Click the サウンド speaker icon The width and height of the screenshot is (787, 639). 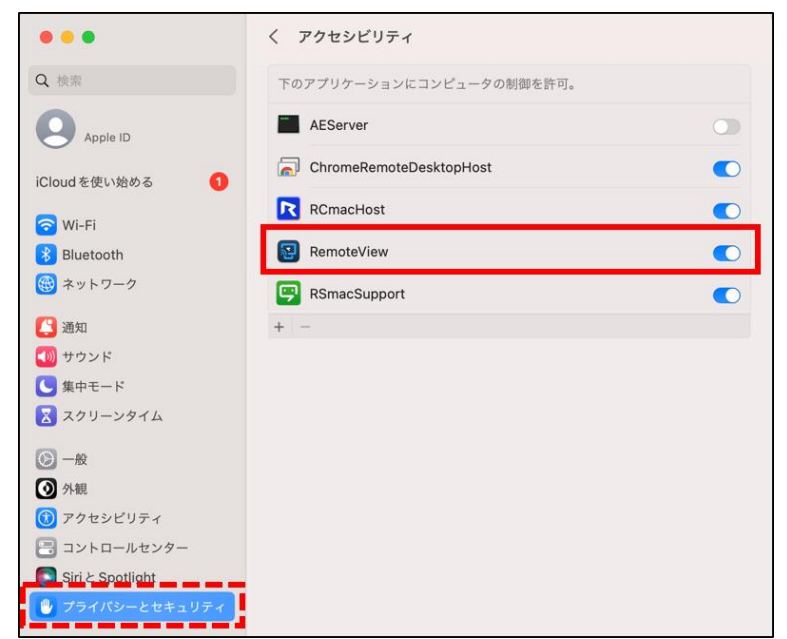tap(46, 356)
